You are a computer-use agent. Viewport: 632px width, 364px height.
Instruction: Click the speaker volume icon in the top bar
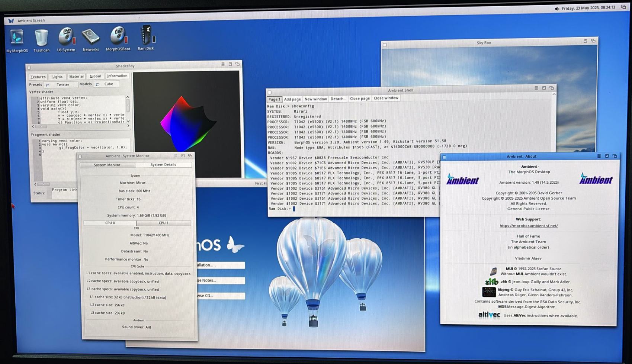pos(557,9)
